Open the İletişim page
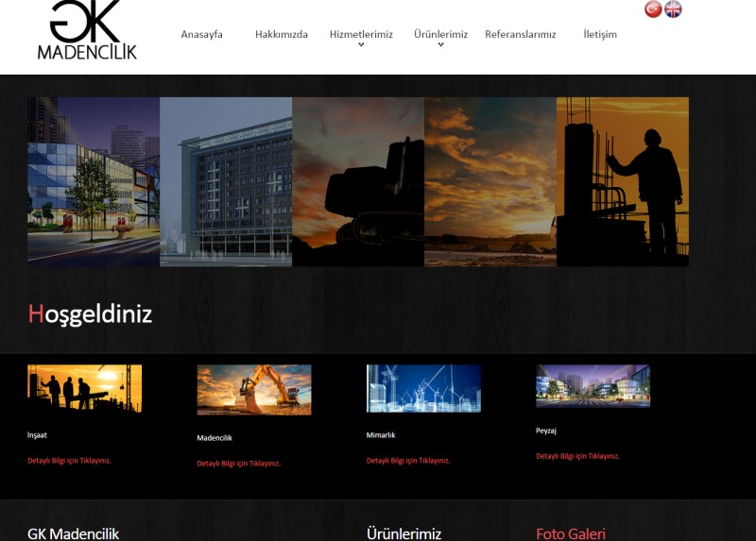Viewport: 756px width, 541px height. pos(600,34)
